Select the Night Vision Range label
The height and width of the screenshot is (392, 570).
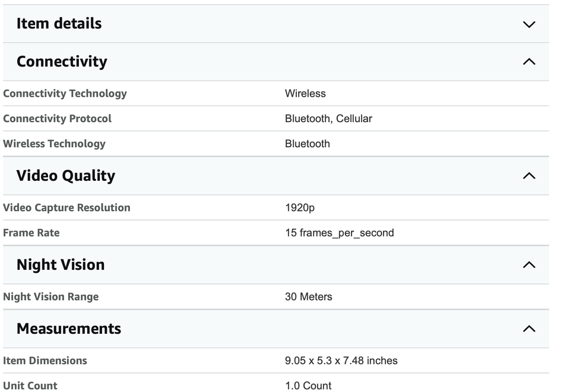coord(51,297)
